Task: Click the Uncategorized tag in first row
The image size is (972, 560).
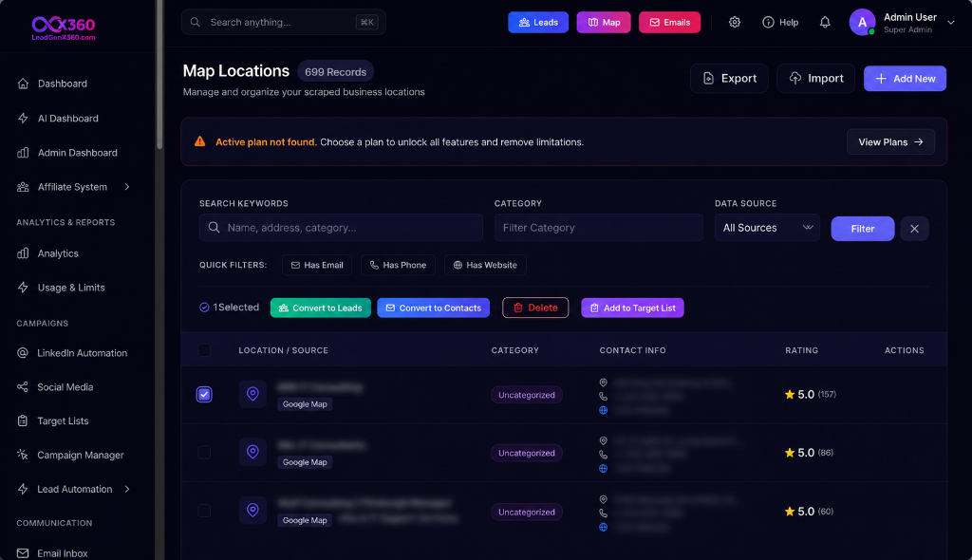Action: pos(526,395)
